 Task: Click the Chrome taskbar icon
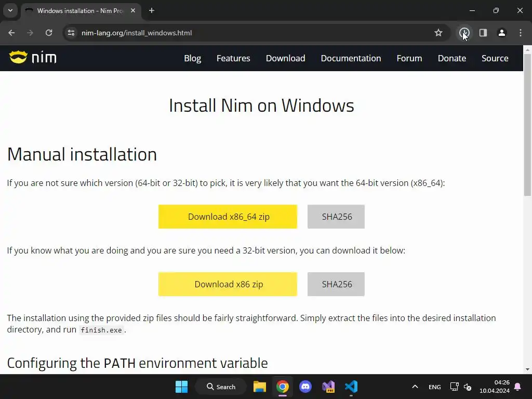click(282, 387)
